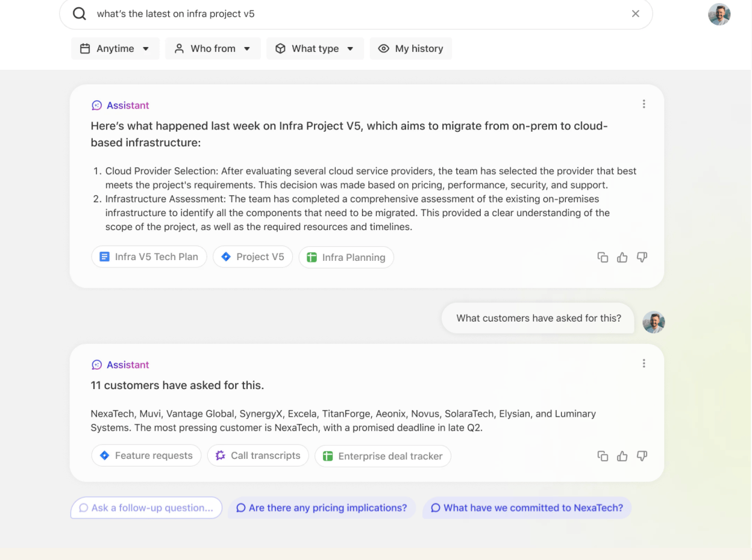Dislike the 11 customers response

click(642, 456)
